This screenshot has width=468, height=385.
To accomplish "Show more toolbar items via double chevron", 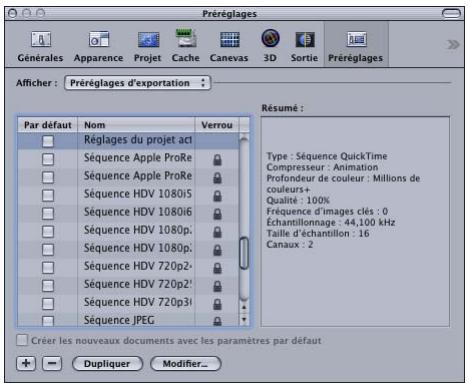I will pos(453,44).
